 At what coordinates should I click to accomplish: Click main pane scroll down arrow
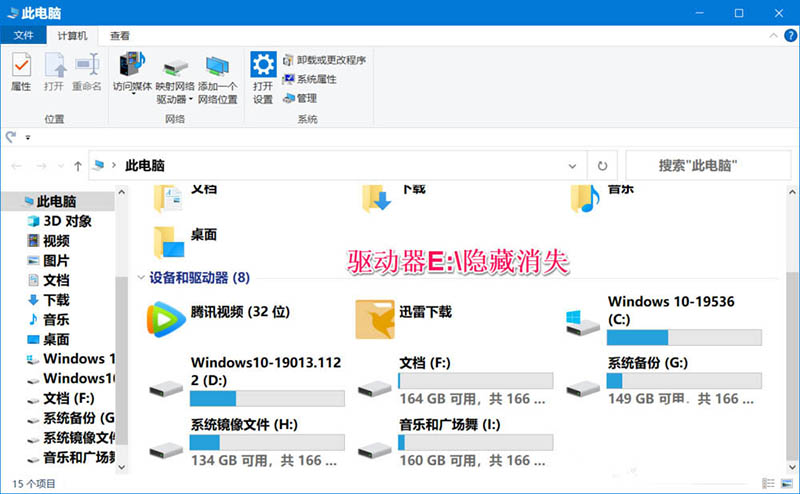(x=792, y=466)
